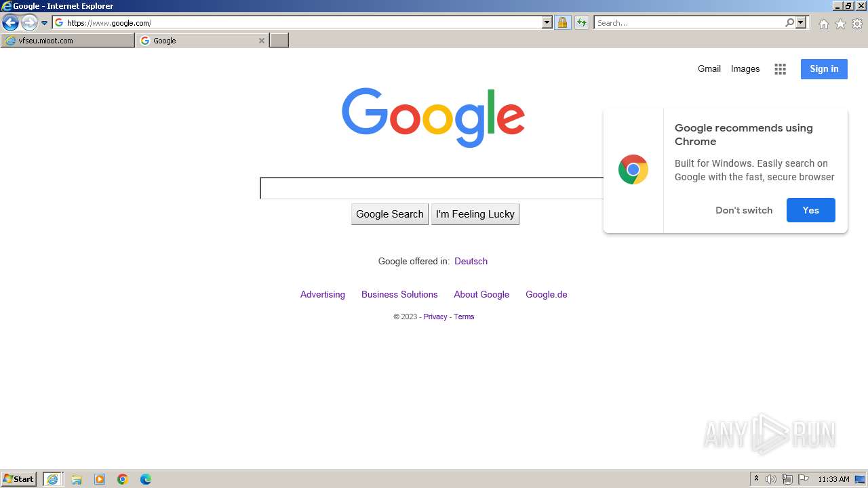Open the About Google link
Viewport: 868px width, 488px height.
coord(481,294)
